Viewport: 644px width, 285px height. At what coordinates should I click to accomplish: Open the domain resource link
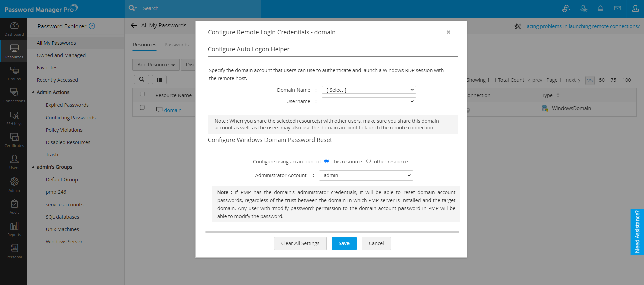(x=173, y=110)
